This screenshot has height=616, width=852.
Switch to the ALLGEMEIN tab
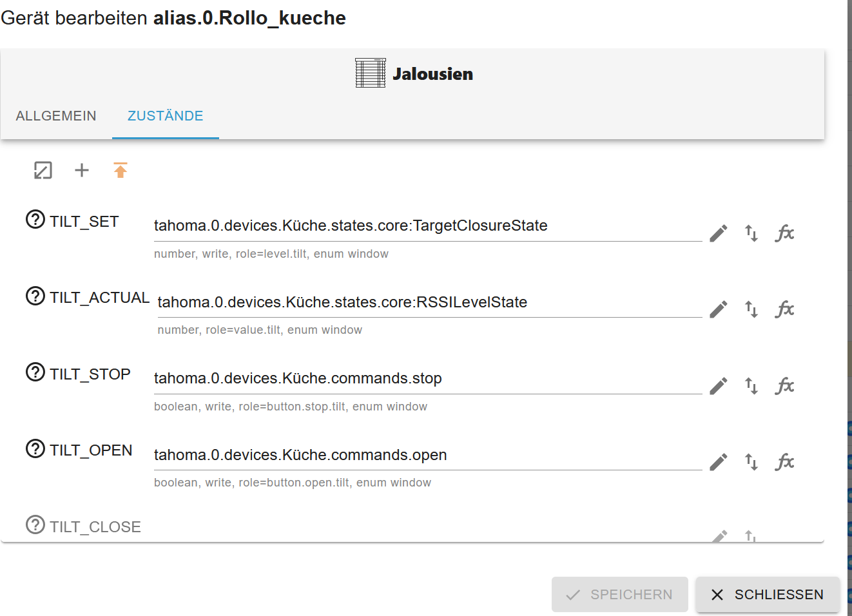pos(56,116)
